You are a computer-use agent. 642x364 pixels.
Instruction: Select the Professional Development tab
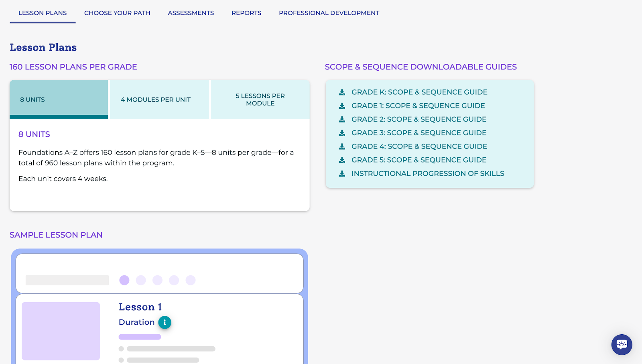(x=329, y=13)
